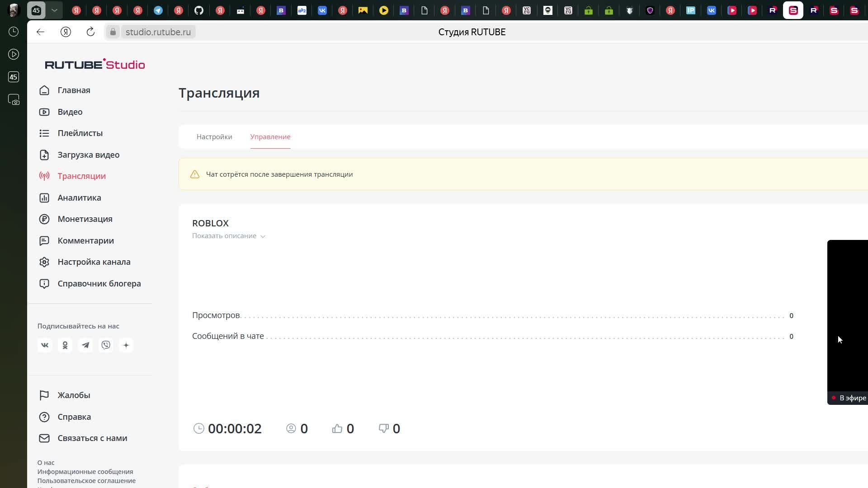The image size is (868, 488).
Task: Click the Viber social icon
Action: 106,345
